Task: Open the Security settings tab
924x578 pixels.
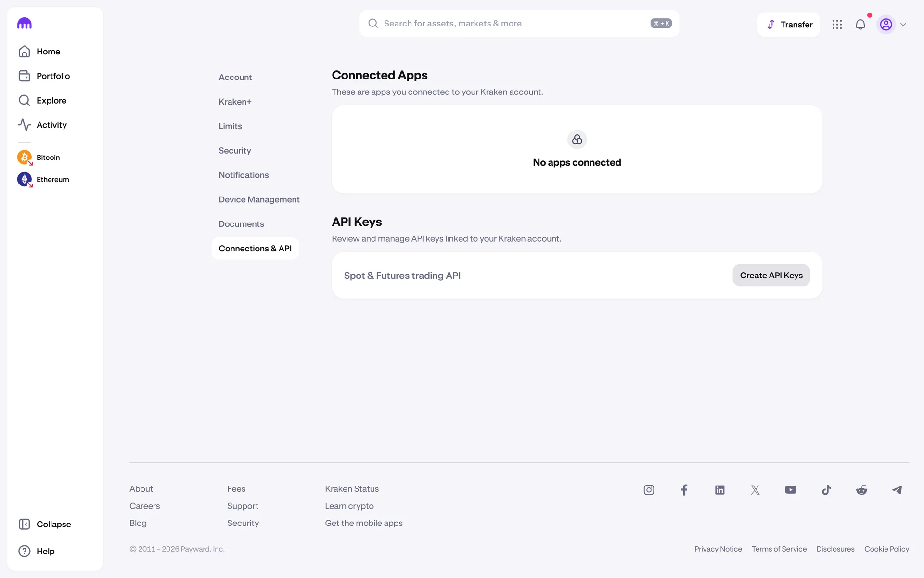Action: click(235, 151)
